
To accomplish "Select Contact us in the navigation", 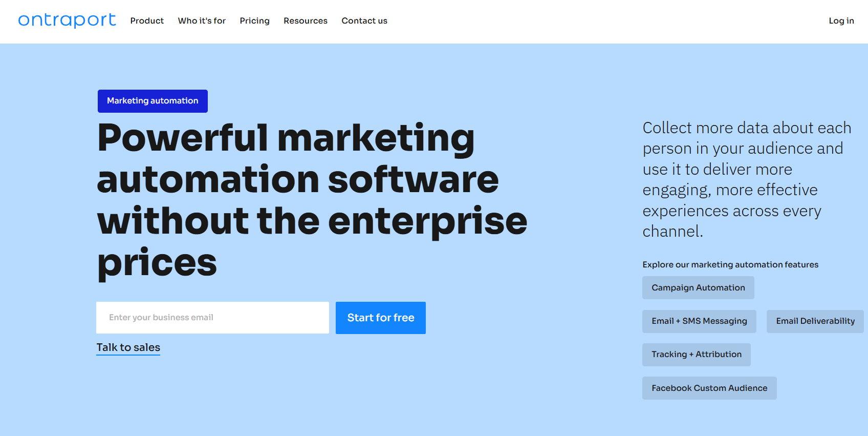I will (x=364, y=21).
